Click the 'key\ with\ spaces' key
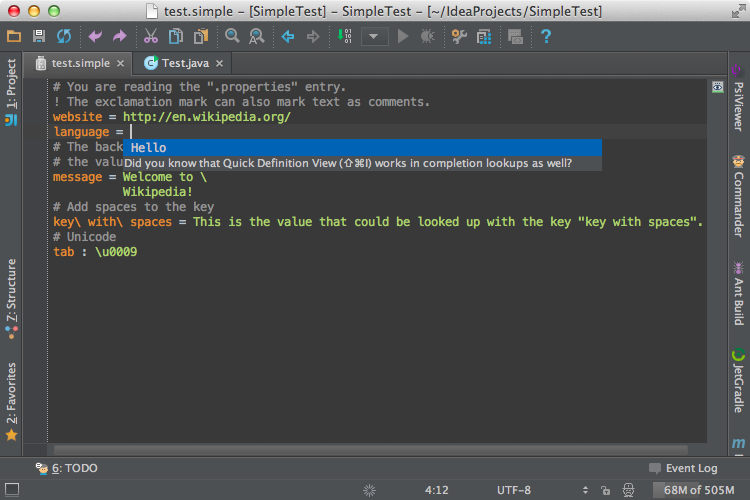 coord(112,222)
